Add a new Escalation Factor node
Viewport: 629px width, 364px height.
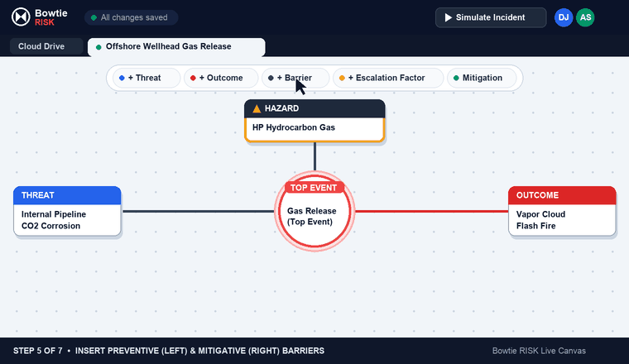pyautogui.click(x=388, y=78)
